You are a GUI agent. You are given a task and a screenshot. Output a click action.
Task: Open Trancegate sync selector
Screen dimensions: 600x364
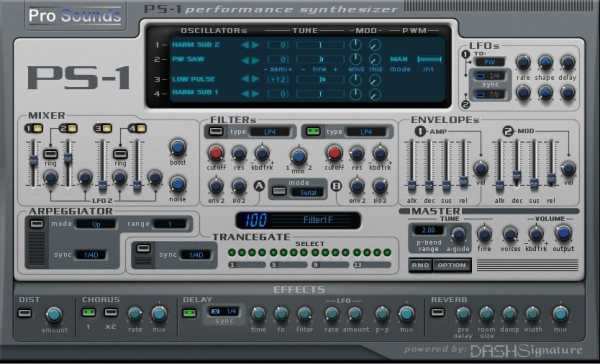[195, 255]
